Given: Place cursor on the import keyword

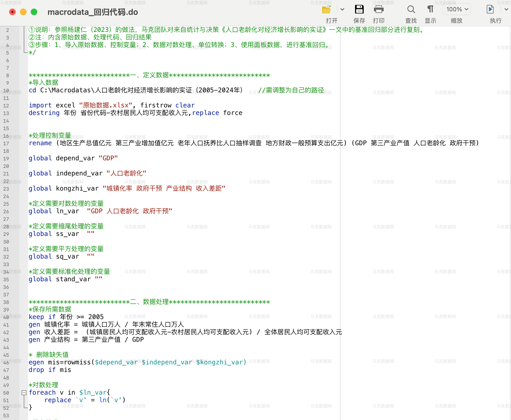Looking at the screenshot, I should (40, 105).
